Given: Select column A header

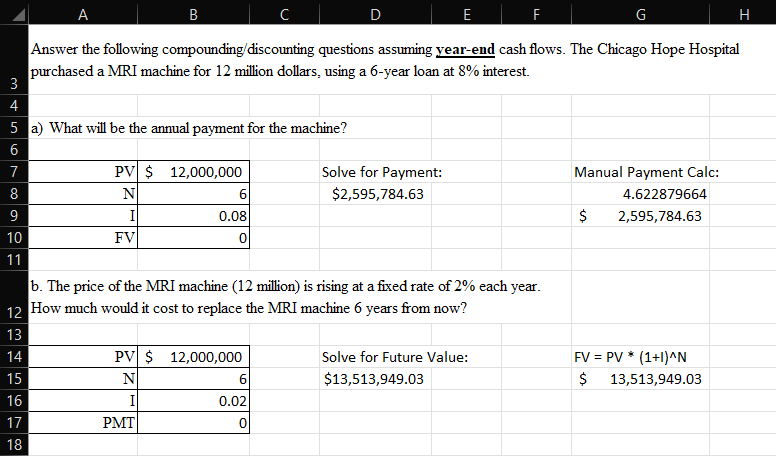Looking at the screenshot, I should tap(83, 14).
